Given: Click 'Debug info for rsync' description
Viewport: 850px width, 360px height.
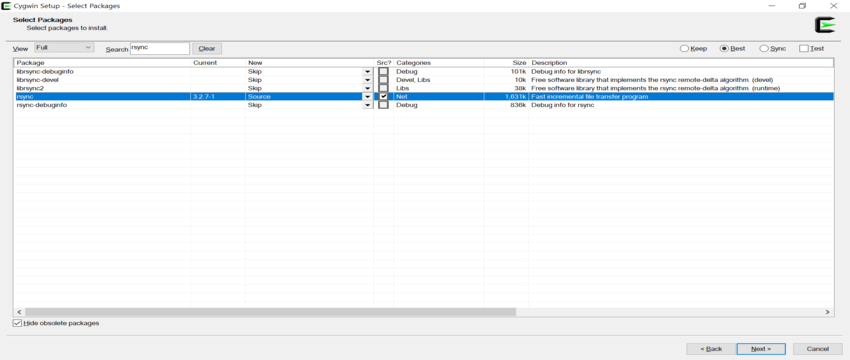Looking at the screenshot, I should 563,105.
